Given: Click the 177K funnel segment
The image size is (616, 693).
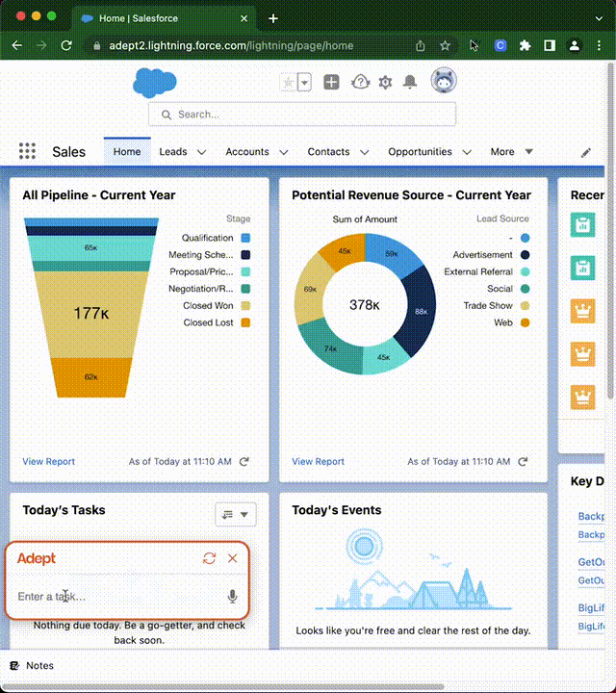Looking at the screenshot, I should click(x=91, y=314).
